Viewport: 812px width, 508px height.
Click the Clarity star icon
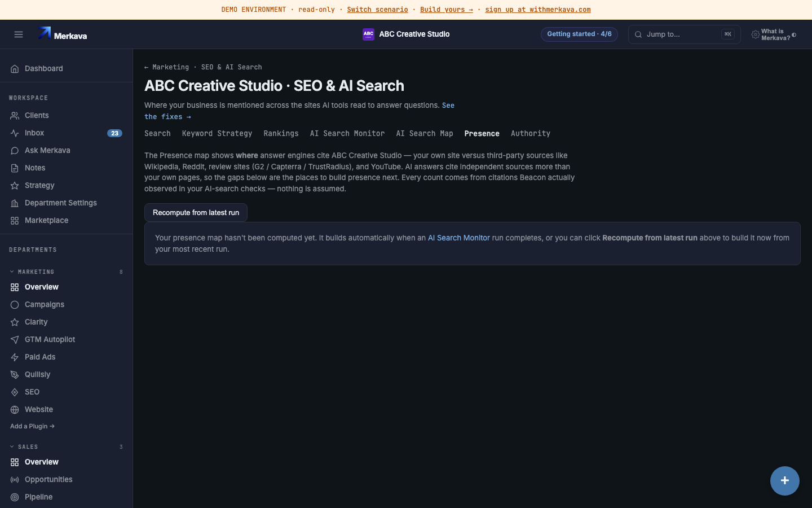coord(15,322)
